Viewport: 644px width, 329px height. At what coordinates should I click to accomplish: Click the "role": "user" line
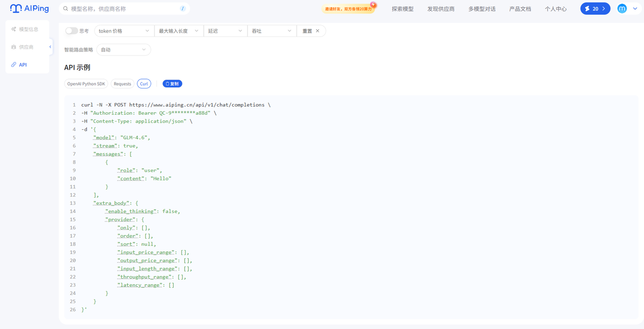point(140,171)
